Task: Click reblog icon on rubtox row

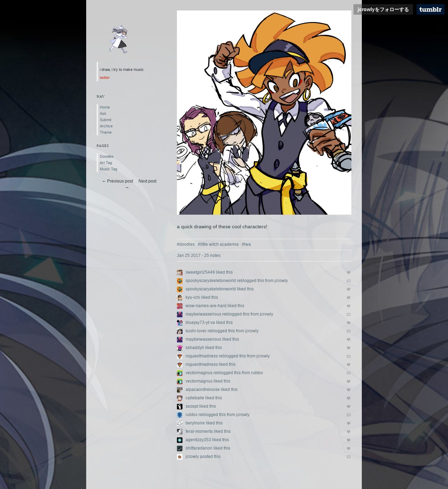Action: (x=348, y=415)
